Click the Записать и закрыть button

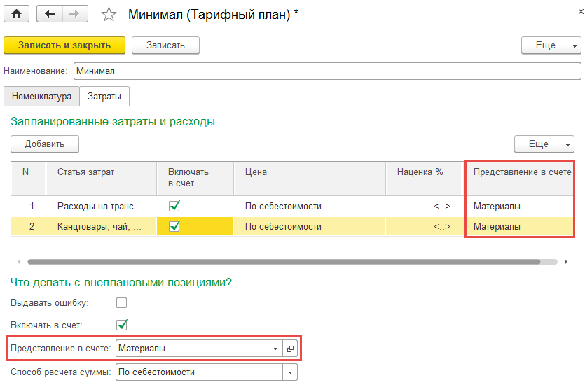pyautogui.click(x=64, y=45)
